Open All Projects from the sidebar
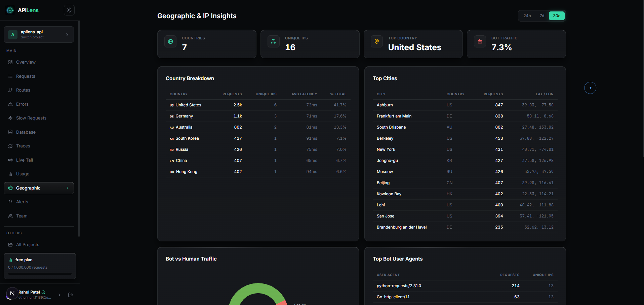Screen dimensions: 644x305 click(39, 245)
